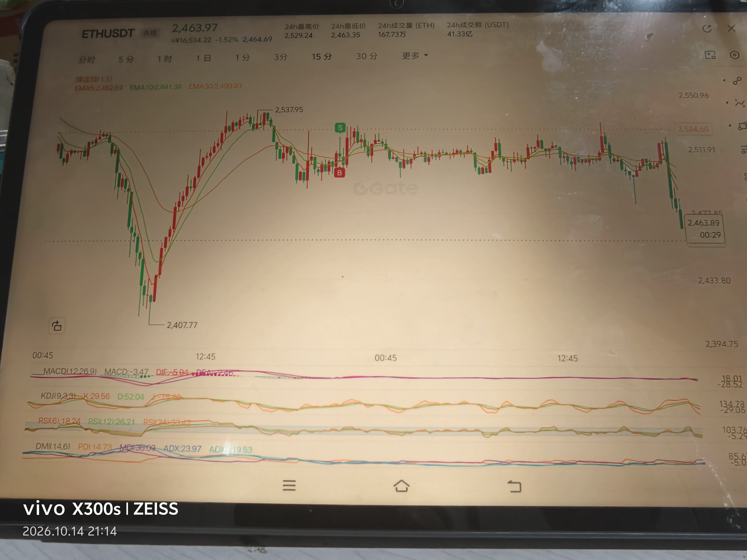
Task: Tap the Android recent apps menu icon
Action: [289, 485]
